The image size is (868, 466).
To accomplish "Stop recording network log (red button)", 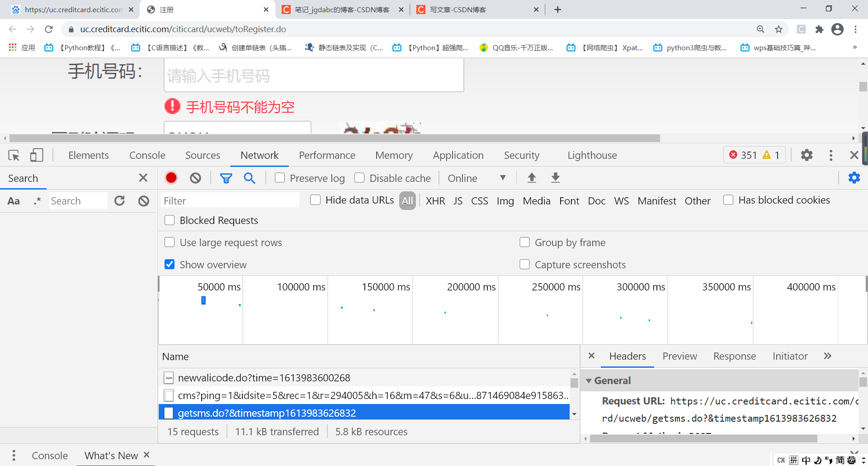I will (171, 178).
